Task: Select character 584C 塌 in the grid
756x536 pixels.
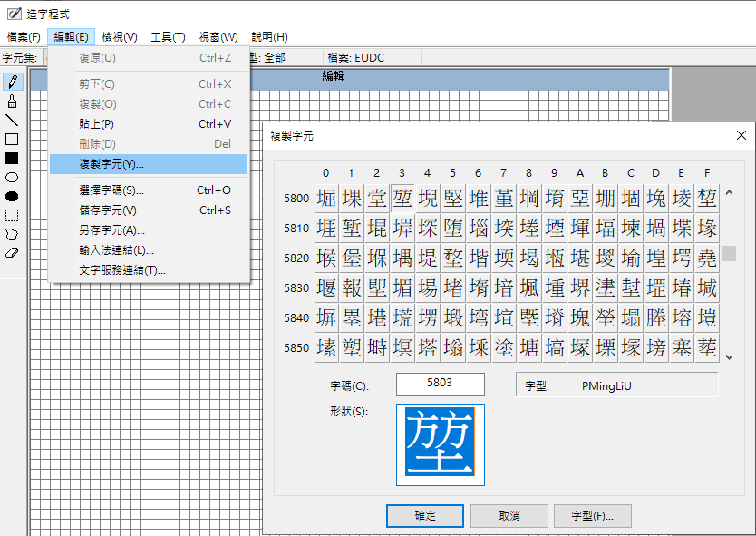Action: (x=631, y=317)
